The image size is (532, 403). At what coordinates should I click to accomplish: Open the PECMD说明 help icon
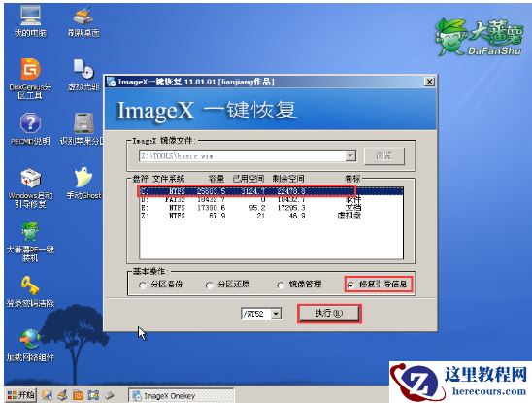(30, 129)
